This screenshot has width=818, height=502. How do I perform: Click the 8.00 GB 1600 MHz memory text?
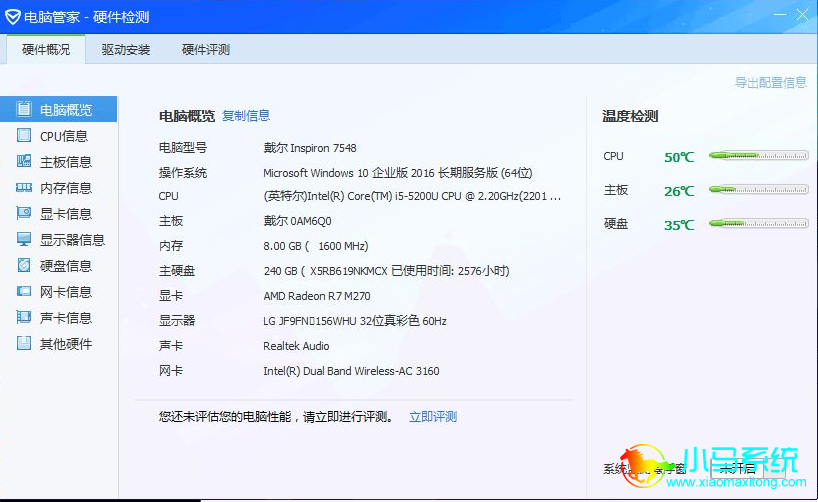pos(316,246)
